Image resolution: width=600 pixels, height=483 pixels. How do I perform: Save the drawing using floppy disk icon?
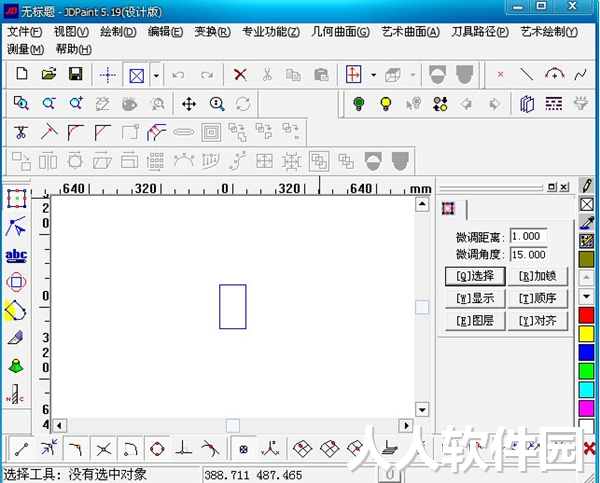pos(76,74)
